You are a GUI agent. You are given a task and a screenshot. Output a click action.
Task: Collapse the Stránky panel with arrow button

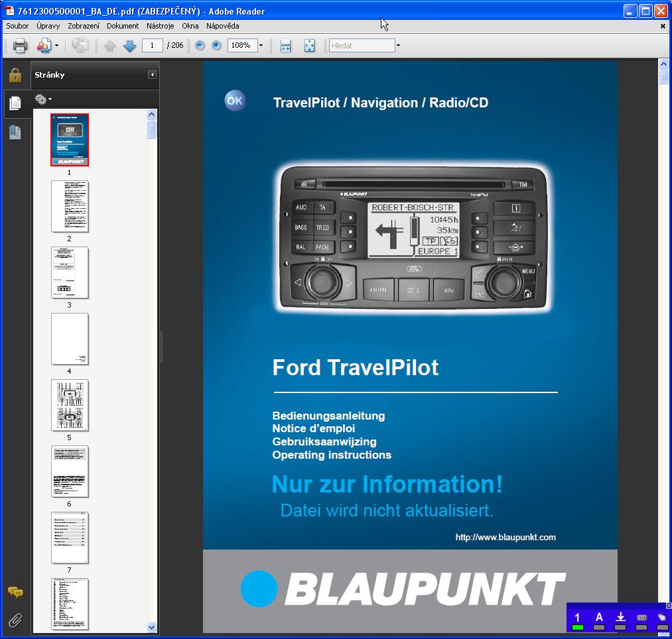pos(152,75)
